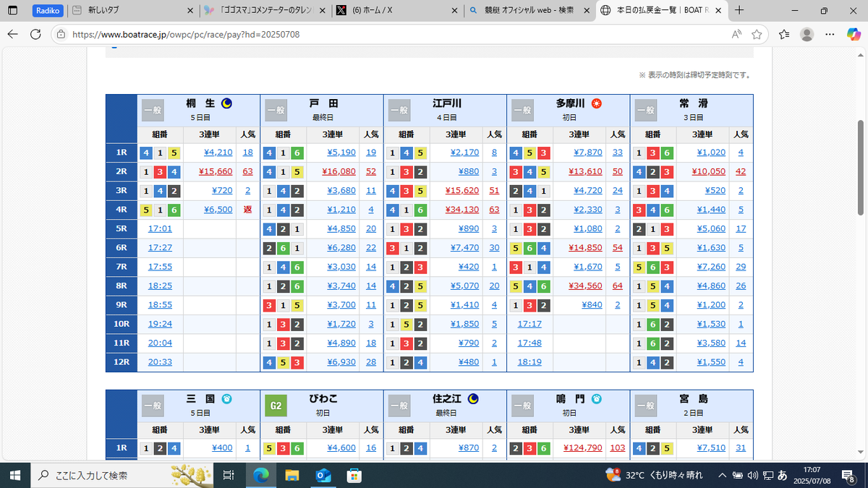This screenshot has height=488, width=868.
Task: Open 桐生 12R deadline time 20:33
Action: 160,361
